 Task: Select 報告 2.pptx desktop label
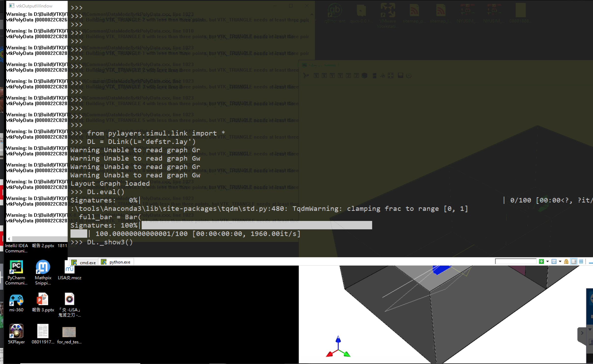pyautogui.click(x=43, y=246)
